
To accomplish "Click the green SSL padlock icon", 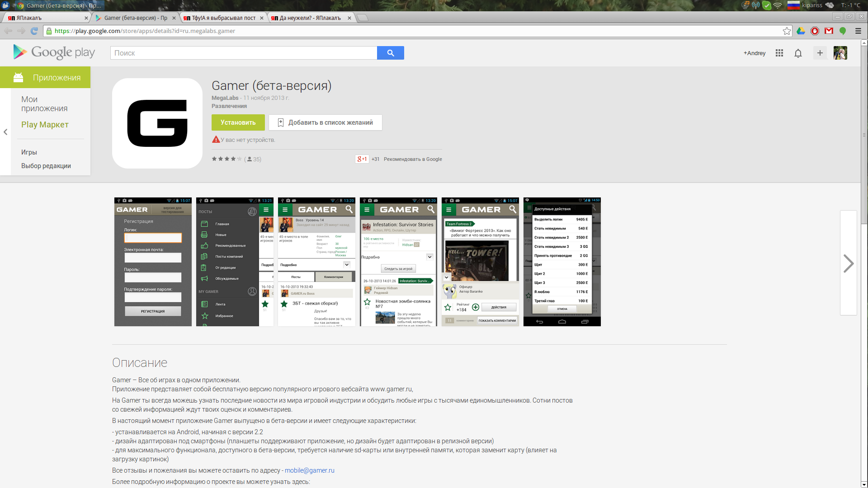I will click(x=49, y=31).
